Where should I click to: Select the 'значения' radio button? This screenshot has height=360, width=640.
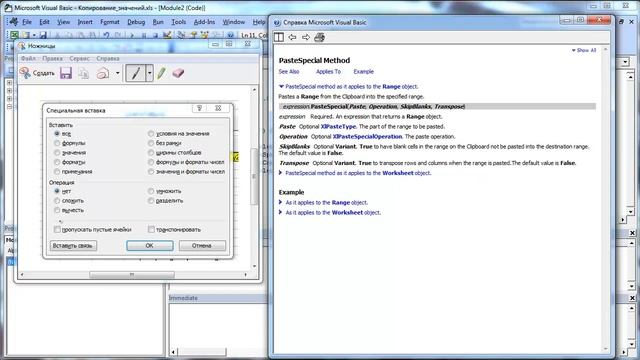57,153
